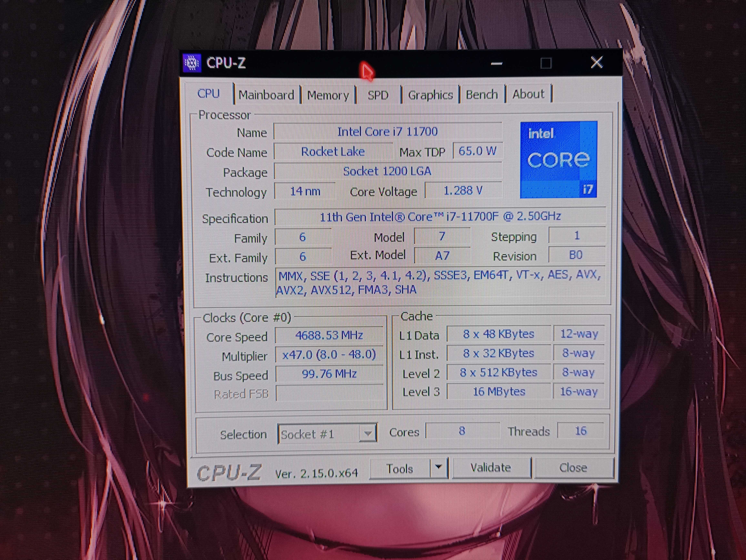This screenshot has width=746, height=560.
Task: Click the Core Speed value 4688.53 MHz
Action: pos(329,335)
